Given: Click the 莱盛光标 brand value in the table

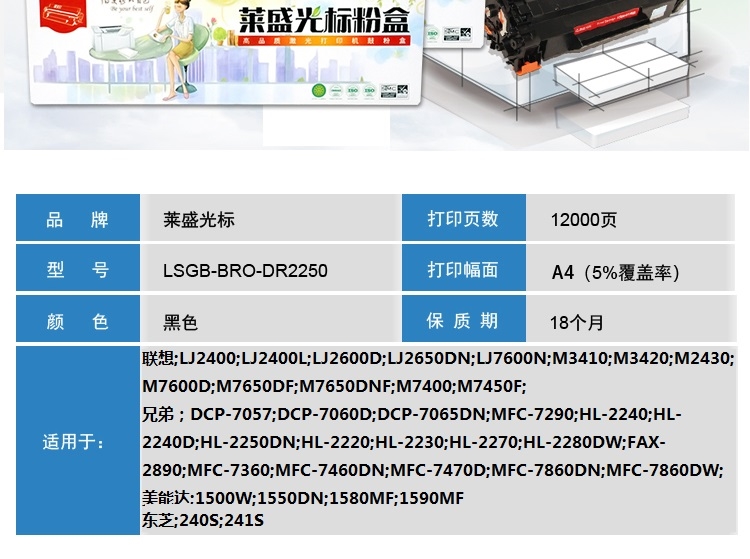Looking at the screenshot, I should coord(199,220).
